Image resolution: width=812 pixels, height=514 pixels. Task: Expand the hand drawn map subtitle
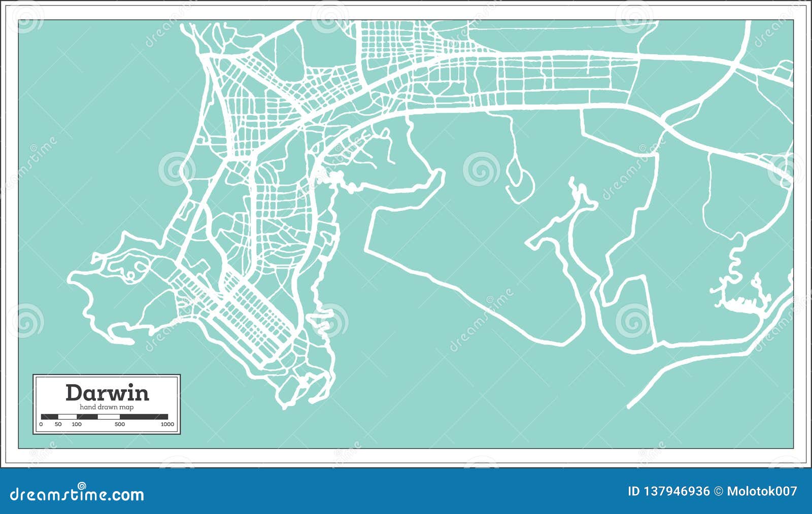click(x=108, y=406)
